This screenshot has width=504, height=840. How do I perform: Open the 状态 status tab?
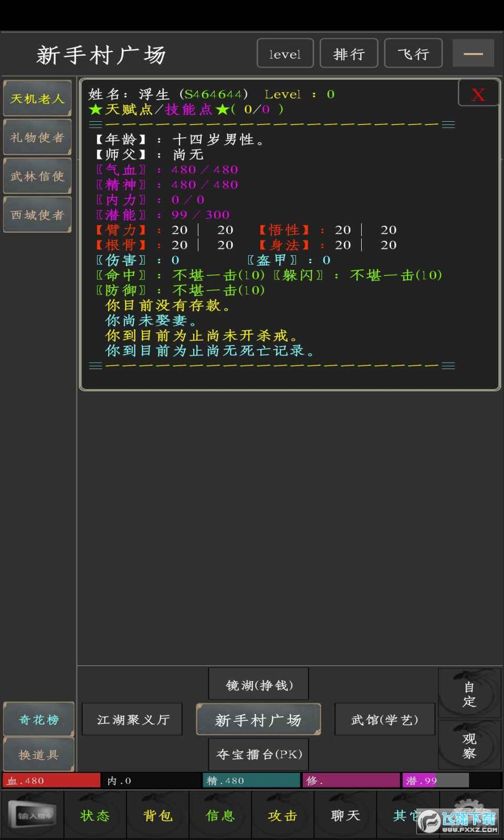click(x=95, y=815)
